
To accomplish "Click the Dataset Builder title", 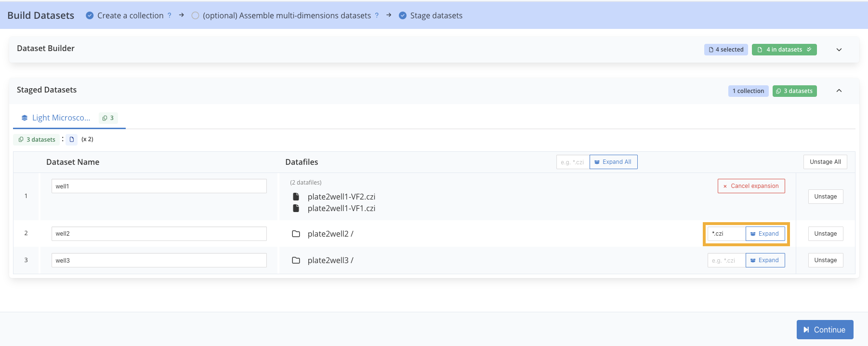I will [x=46, y=48].
